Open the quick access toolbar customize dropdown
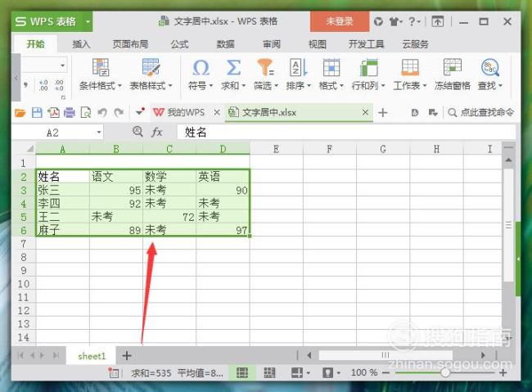532x392 pixels. [140, 111]
